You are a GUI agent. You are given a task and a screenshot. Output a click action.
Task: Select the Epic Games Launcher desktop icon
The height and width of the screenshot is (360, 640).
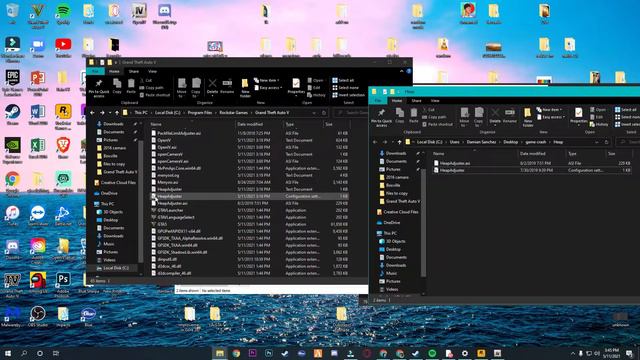coord(12,82)
